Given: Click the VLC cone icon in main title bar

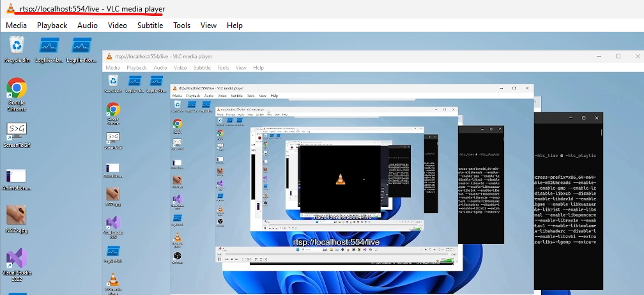Looking at the screenshot, I should click(11, 8).
